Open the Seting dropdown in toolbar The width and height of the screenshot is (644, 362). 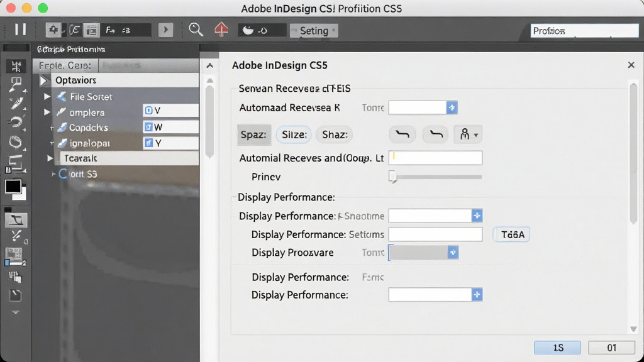click(314, 30)
